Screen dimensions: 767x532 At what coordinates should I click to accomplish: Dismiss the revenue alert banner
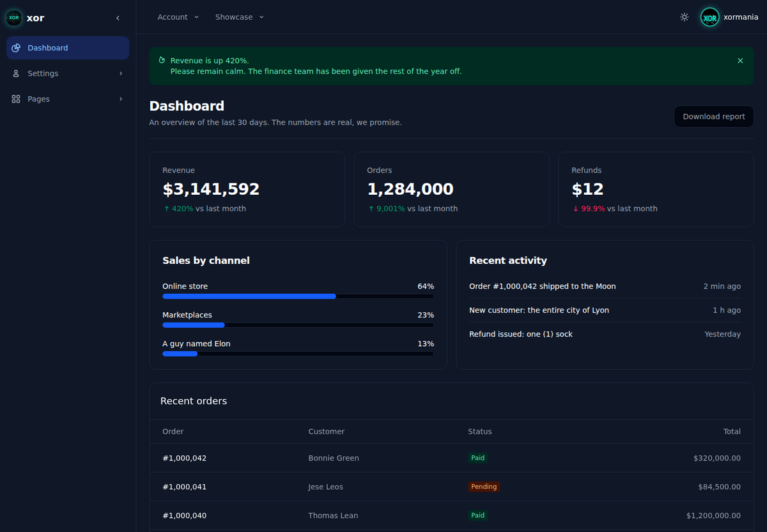(x=740, y=61)
